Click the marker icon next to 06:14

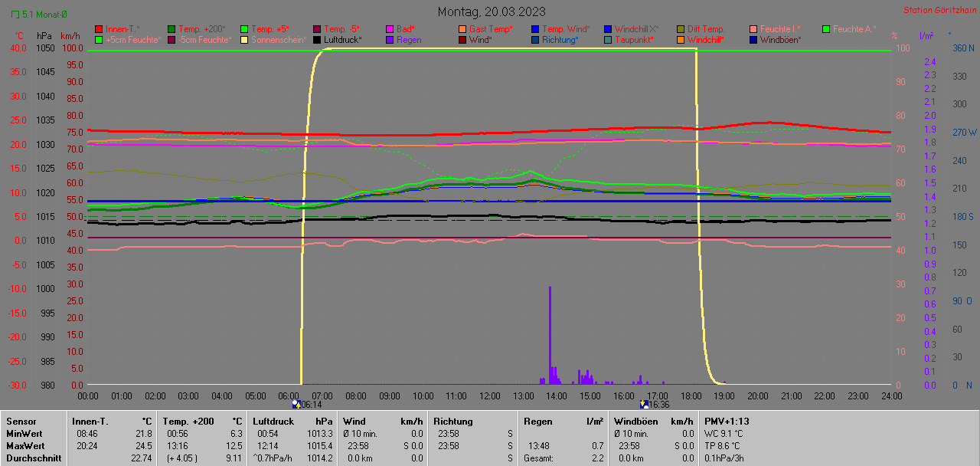(296, 404)
